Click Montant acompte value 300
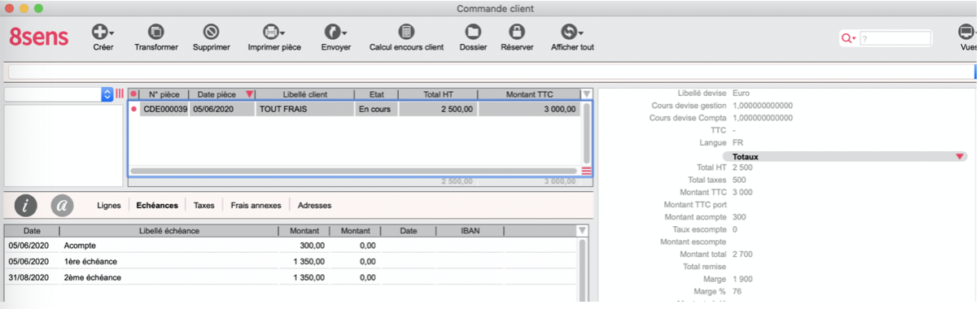980x309 pixels. [739, 217]
